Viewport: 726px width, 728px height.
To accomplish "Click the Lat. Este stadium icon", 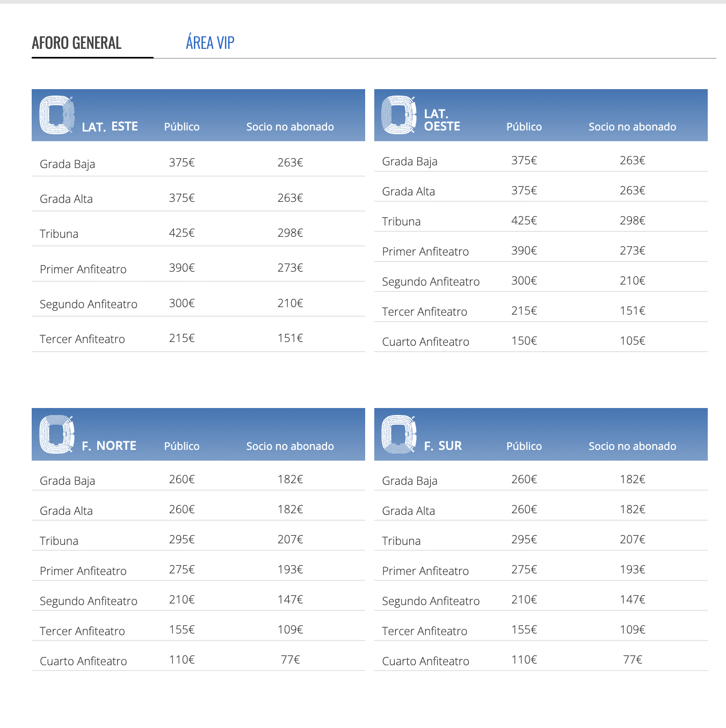I will pyautogui.click(x=56, y=115).
